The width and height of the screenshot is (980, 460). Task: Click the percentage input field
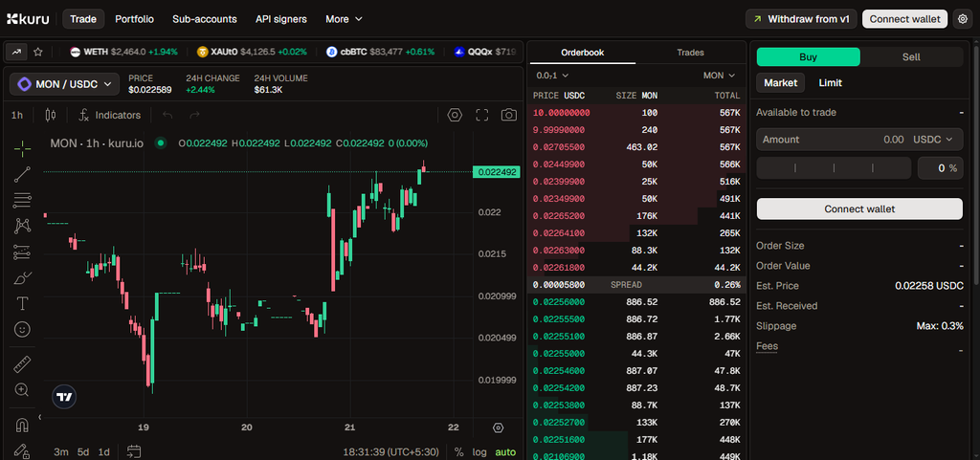pyautogui.click(x=940, y=168)
